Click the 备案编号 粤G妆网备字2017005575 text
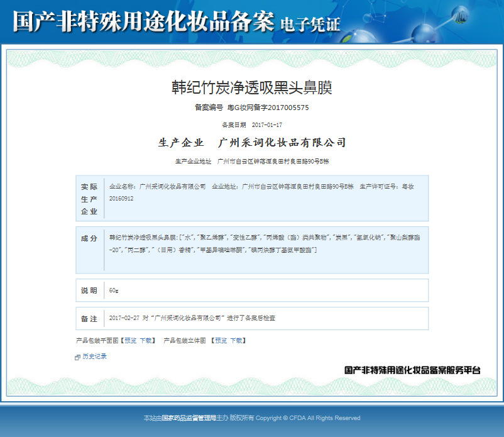This screenshot has width=504, height=437. point(251,108)
